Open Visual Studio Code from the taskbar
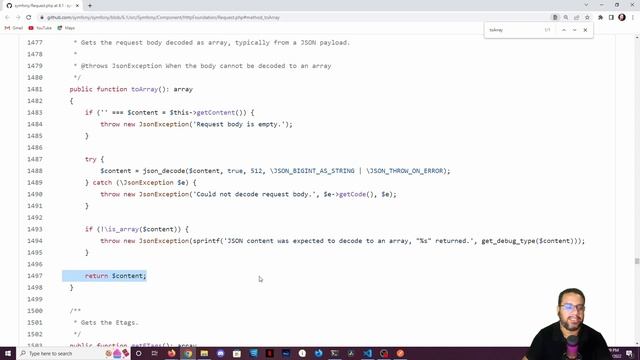Viewport: 640px width, 360px height. click(x=367, y=353)
